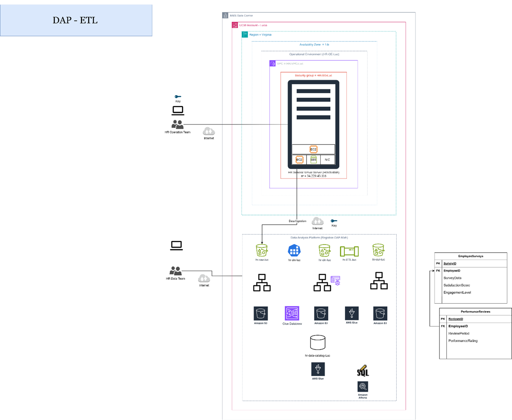Select the EC2 icon beside the EBS icon
The height and width of the screenshot is (420, 512).
pyautogui.click(x=299, y=160)
